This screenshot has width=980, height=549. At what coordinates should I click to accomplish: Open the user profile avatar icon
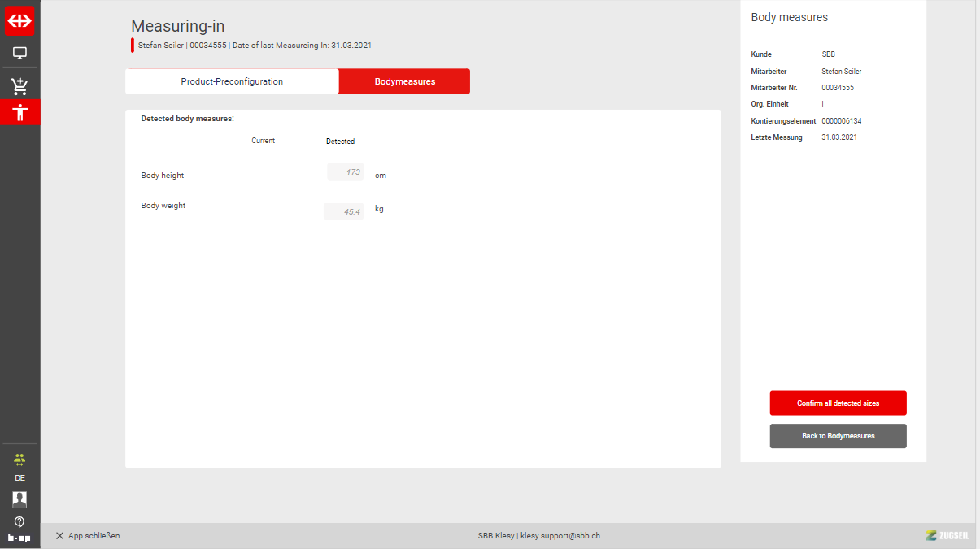pyautogui.click(x=20, y=499)
